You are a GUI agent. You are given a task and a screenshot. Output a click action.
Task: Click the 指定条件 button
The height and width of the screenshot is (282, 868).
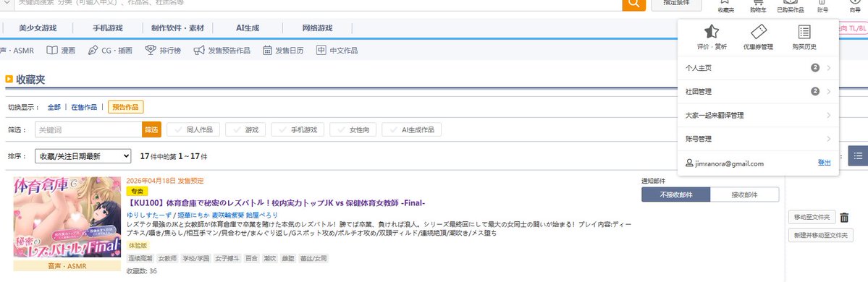coord(676,4)
